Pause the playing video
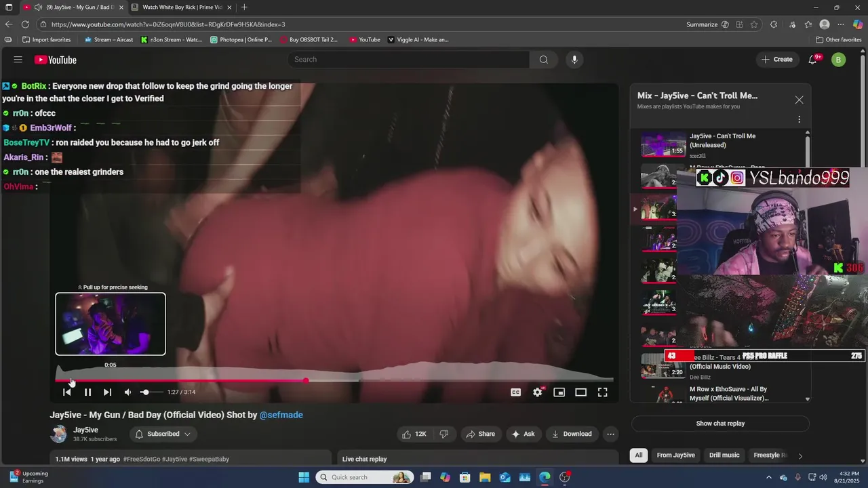Screen dimensions: 868x488 [87, 392]
